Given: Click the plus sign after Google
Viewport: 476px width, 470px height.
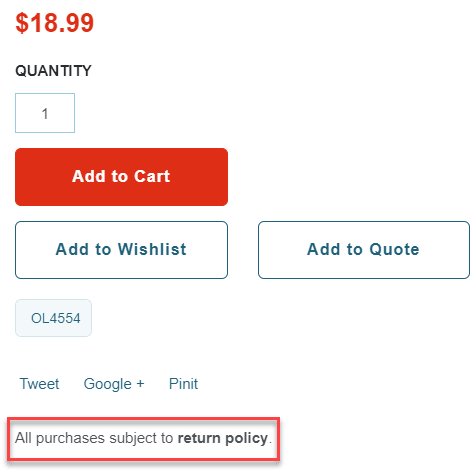Looking at the screenshot, I should click(x=140, y=384).
